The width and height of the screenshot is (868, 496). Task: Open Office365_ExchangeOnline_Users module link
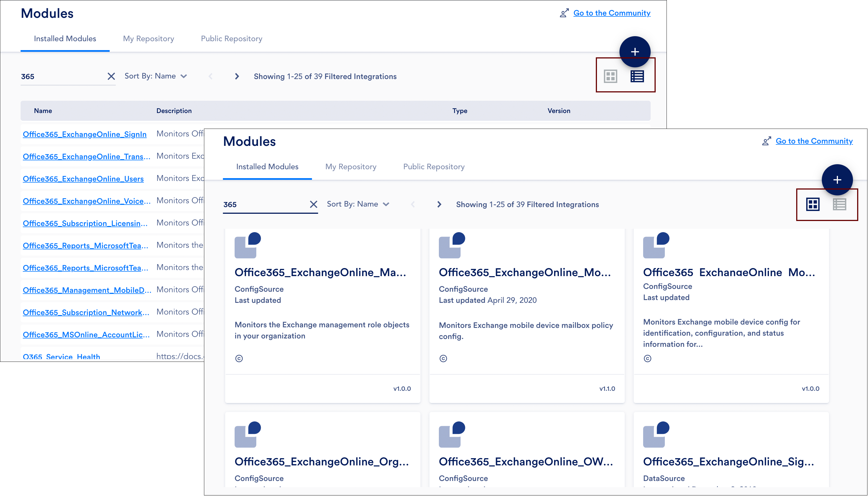[83, 178]
